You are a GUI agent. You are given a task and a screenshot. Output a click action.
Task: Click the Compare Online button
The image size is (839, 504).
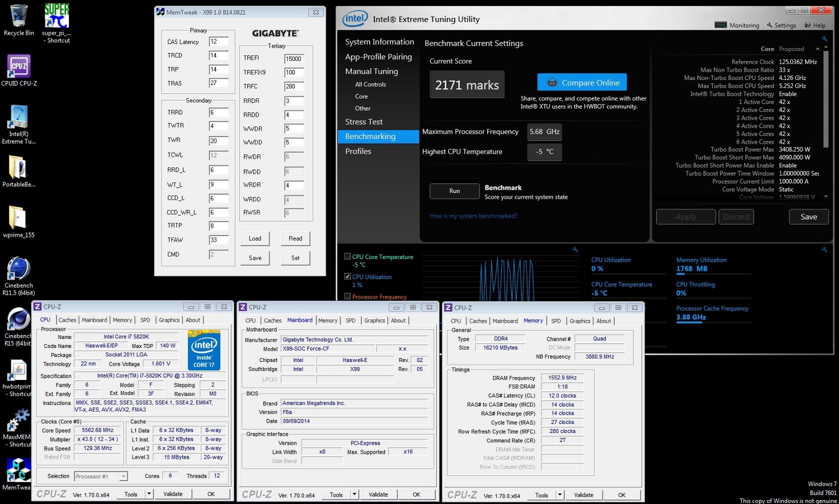pos(582,82)
